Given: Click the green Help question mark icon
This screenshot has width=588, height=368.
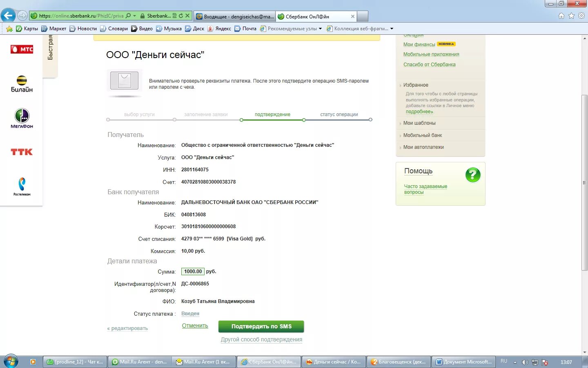Looking at the screenshot, I should (473, 175).
